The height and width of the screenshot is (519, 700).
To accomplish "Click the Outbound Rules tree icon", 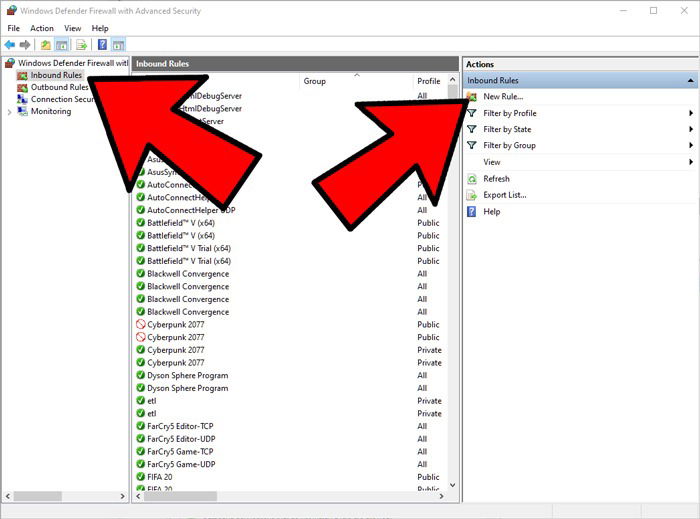I will tap(22, 87).
